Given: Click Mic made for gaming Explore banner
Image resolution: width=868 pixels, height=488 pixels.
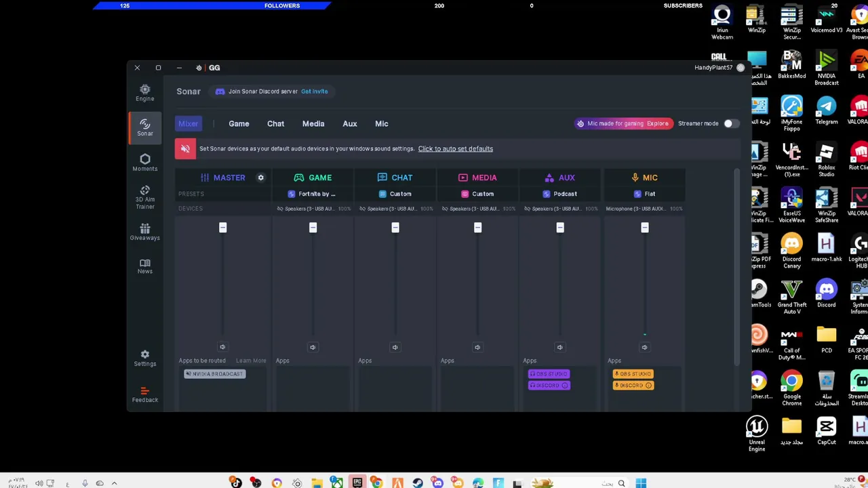Looking at the screenshot, I should click(623, 123).
